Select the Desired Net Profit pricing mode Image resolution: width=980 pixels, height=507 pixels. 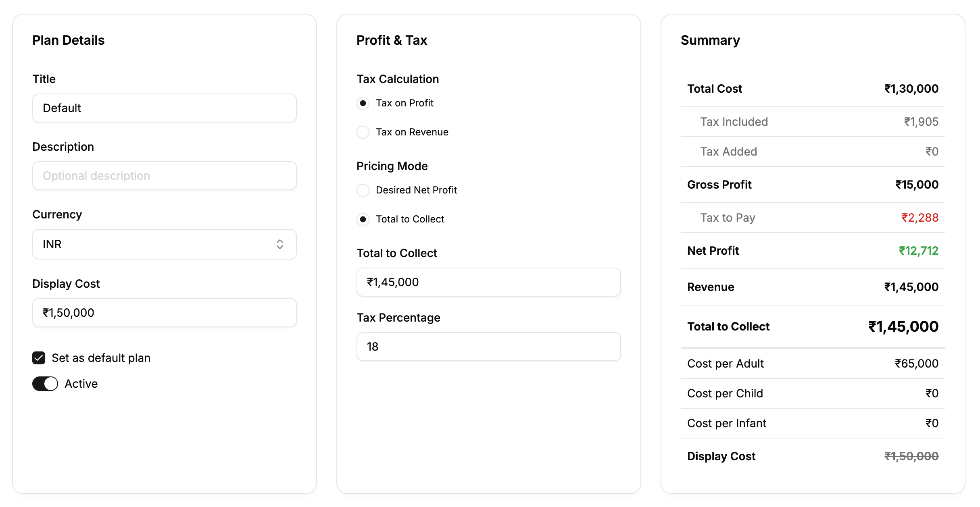363,190
